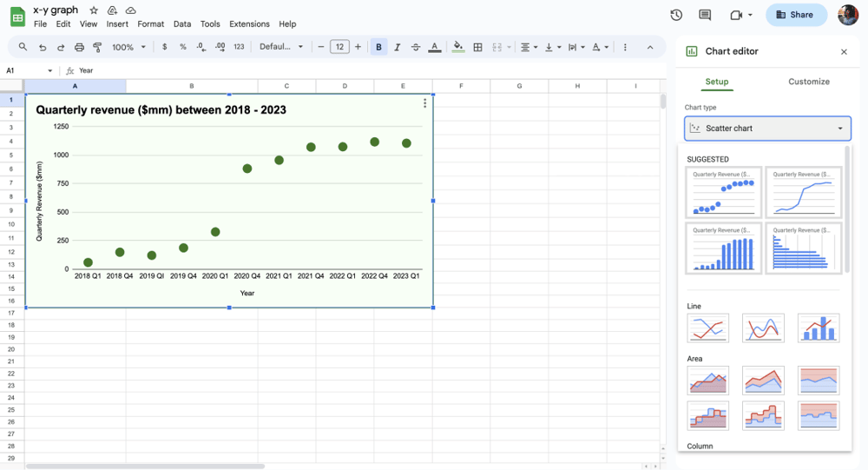Open chart three-dot options menu

[x=424, y=103]
